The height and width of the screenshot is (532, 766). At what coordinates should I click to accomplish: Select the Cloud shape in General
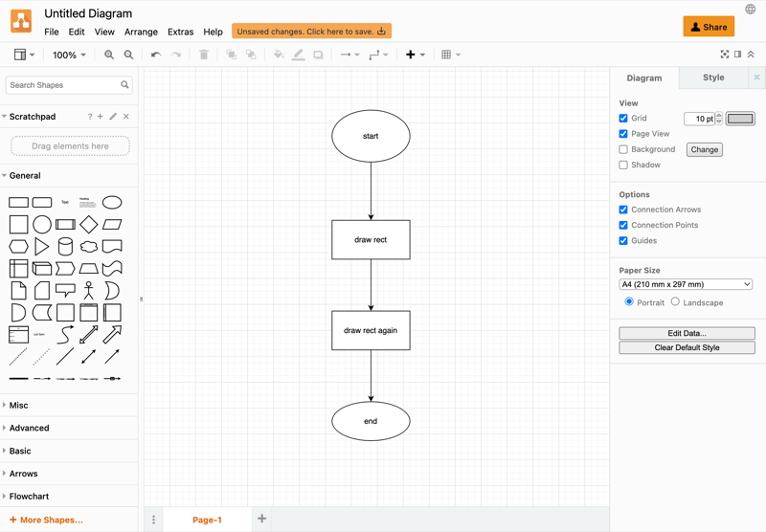coord(88,247)
